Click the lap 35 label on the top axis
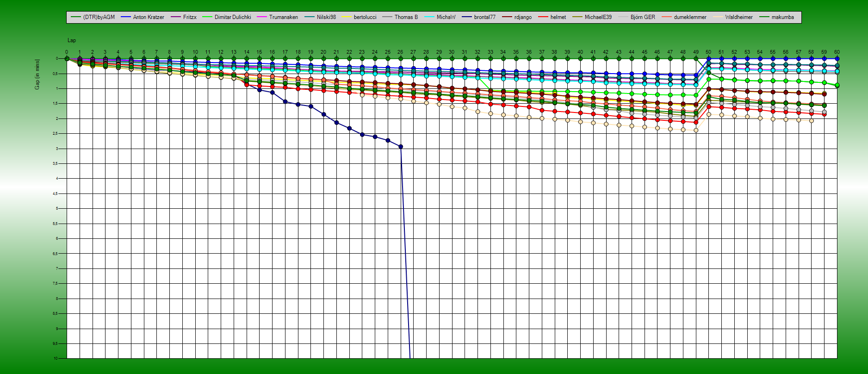 516,52
